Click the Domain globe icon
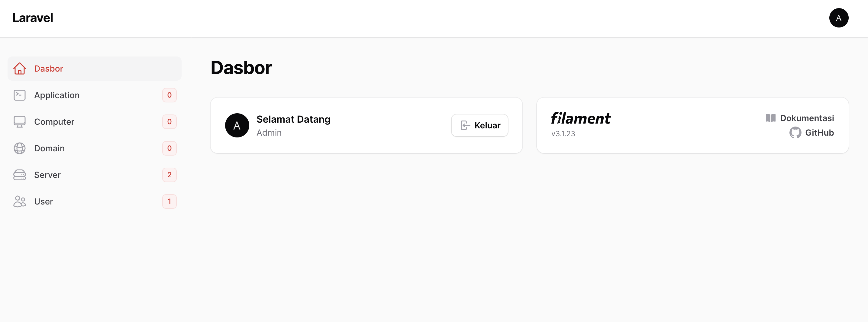 point(20,148)
